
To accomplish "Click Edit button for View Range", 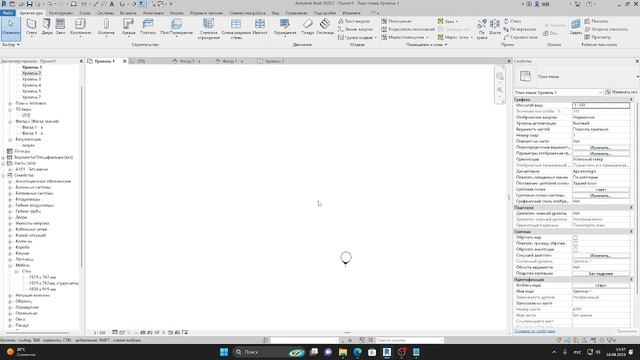I will click(600, 256).
